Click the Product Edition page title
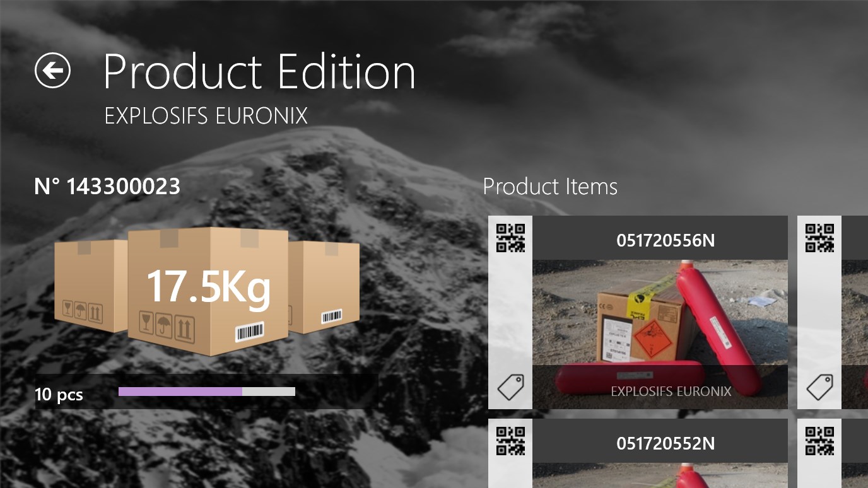Image resolution: width=868 pixels, height=488 pixels. point(259,71)
